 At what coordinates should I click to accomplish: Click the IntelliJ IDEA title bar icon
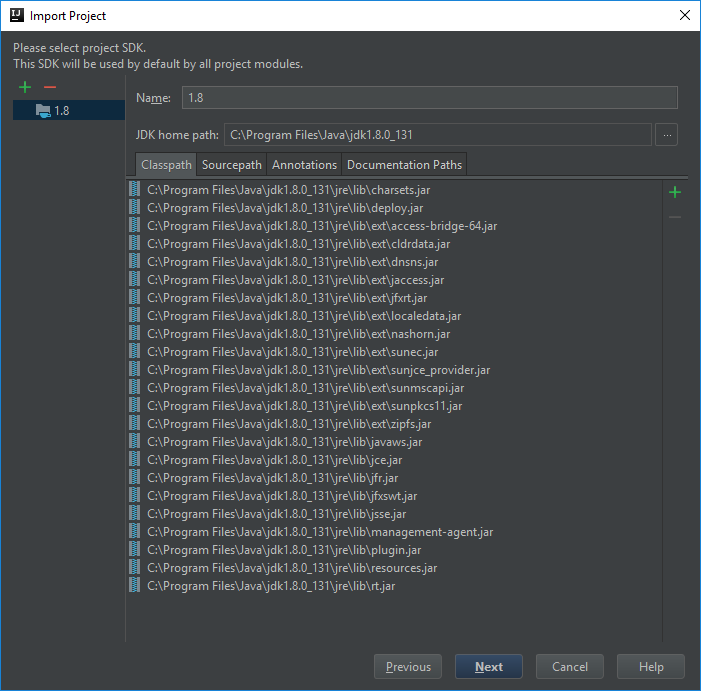[17, 15]
